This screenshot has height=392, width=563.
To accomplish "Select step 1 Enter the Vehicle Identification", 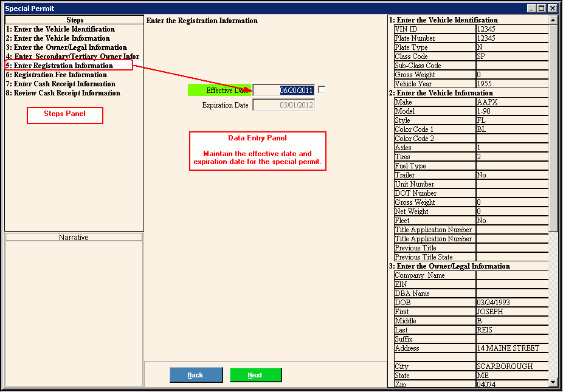I will coord(60,29).
